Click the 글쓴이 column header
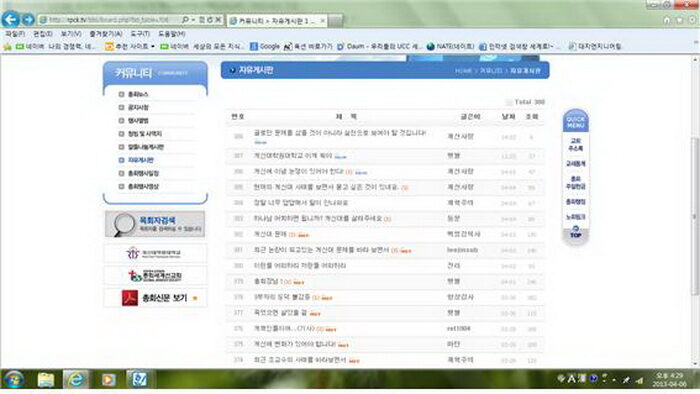Viewport: 700px width, 394px height. [470, 116]
